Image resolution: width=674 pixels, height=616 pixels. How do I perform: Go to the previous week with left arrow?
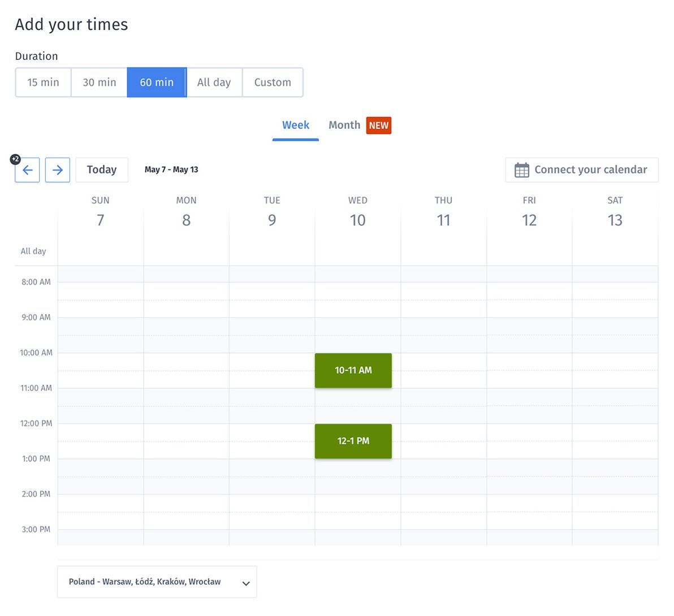(27, 170)
